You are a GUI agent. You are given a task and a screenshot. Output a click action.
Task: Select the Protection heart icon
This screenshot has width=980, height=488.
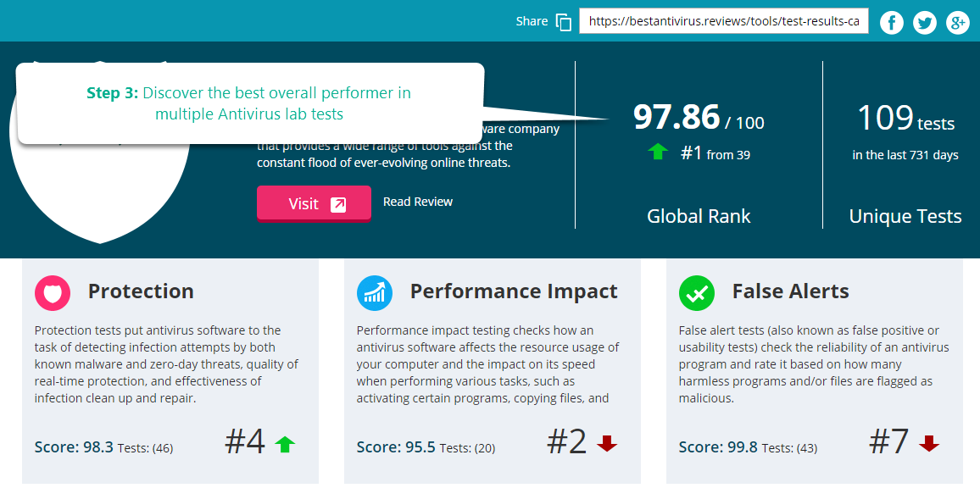point(53,293)
